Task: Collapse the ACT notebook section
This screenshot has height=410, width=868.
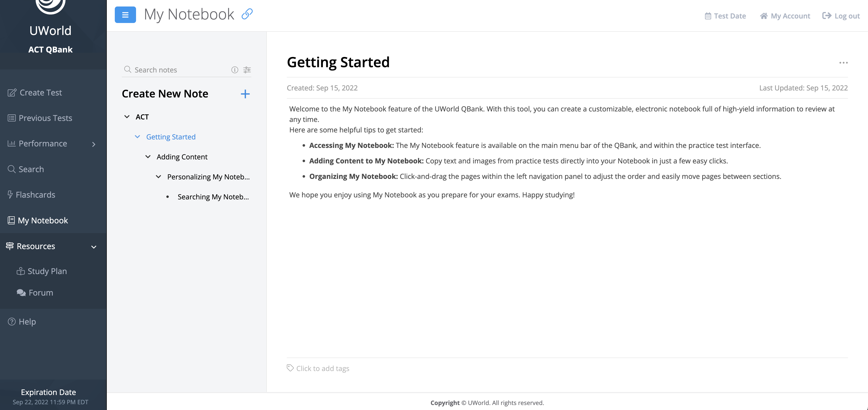Action: click(127, 117)
